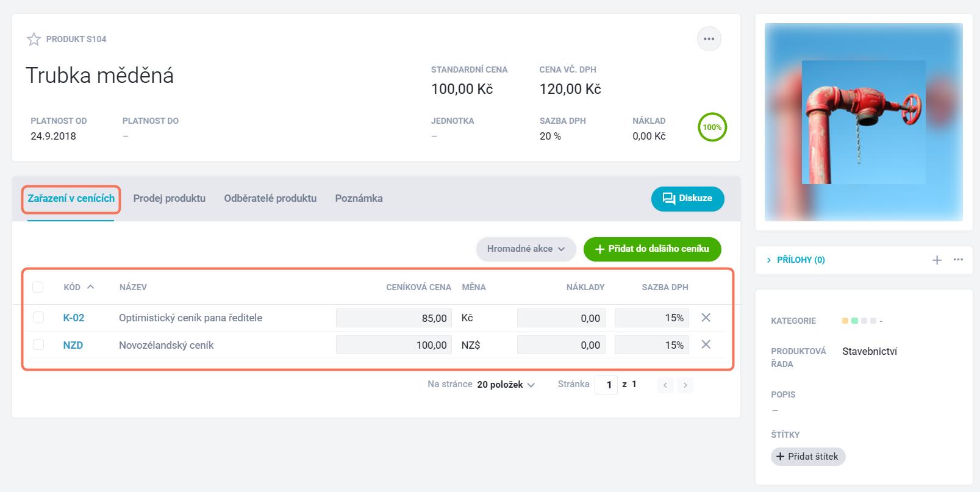
Task: Click the 120,00 Kč price with VAT
Action: coord(570,89)
